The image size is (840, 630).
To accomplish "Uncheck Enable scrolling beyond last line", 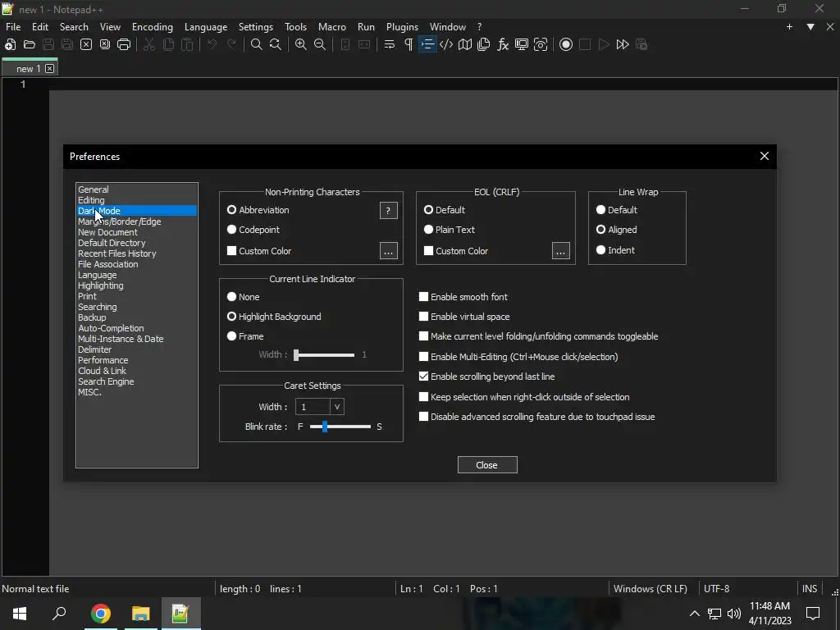I will coord(487,377).
